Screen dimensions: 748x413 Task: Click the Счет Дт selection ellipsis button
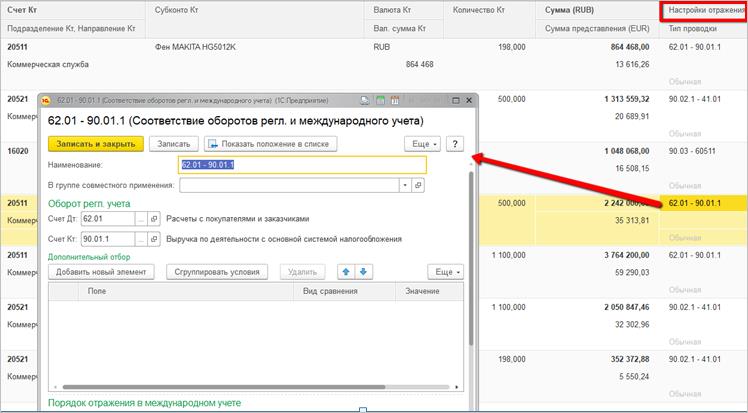pos(141,219)
